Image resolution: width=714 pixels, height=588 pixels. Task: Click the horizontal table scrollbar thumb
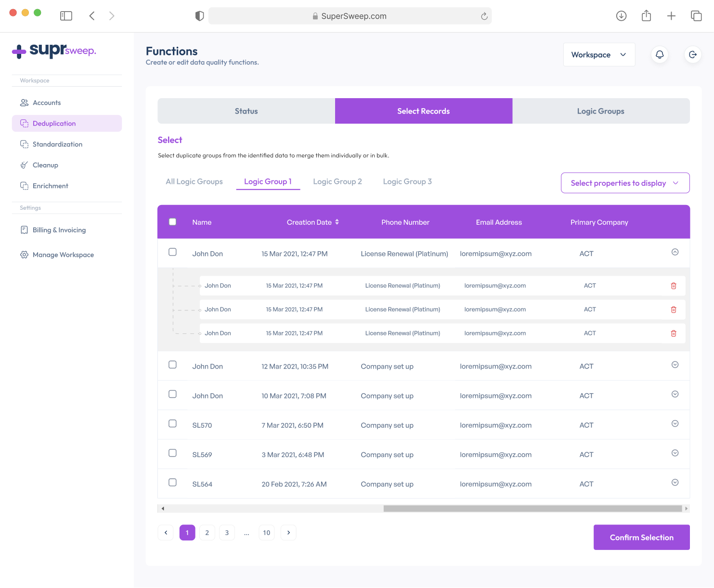pyautogui.click(x=532, y=509)
